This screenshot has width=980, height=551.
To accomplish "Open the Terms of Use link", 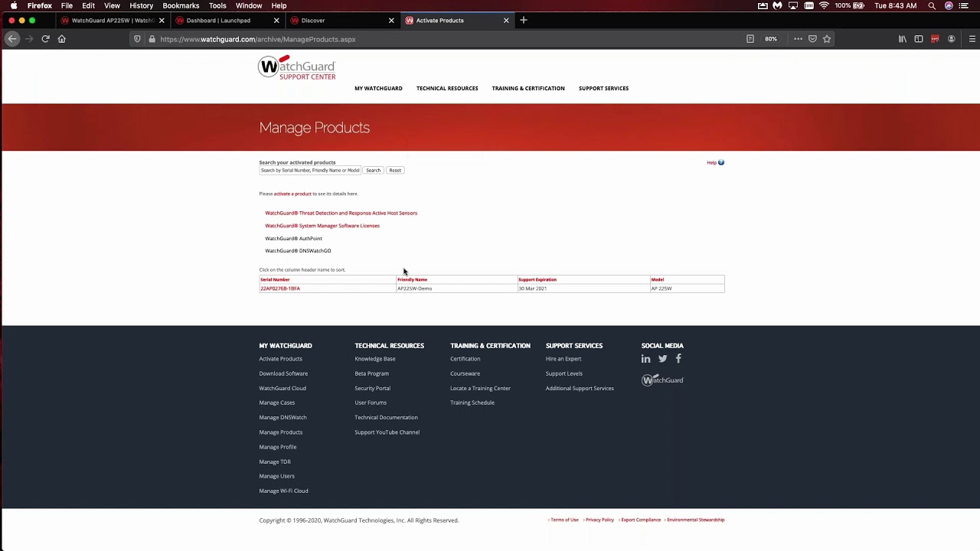I will [x=564, y=520].
